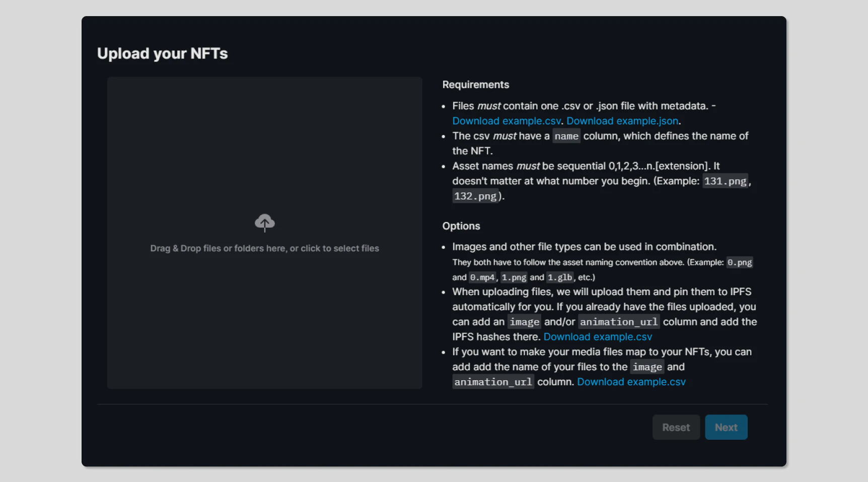Screen dimensions: 868x482
Task: Click the Reset button
Action: pyautogui.click(x=676, y=427)
